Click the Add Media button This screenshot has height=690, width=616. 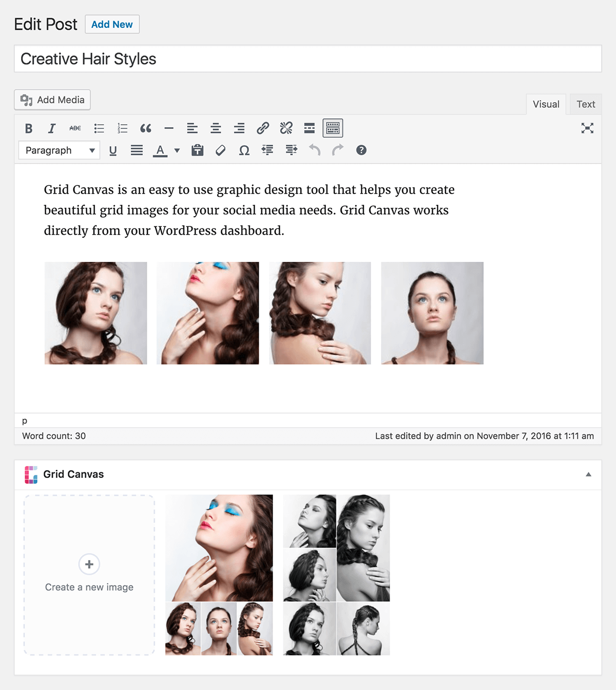tap(52, 100)
